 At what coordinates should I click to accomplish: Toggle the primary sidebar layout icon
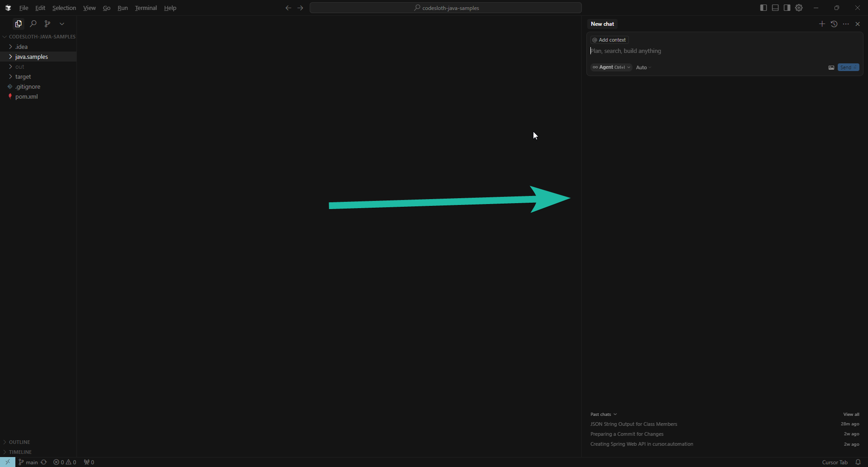click(x=764, y=8)
